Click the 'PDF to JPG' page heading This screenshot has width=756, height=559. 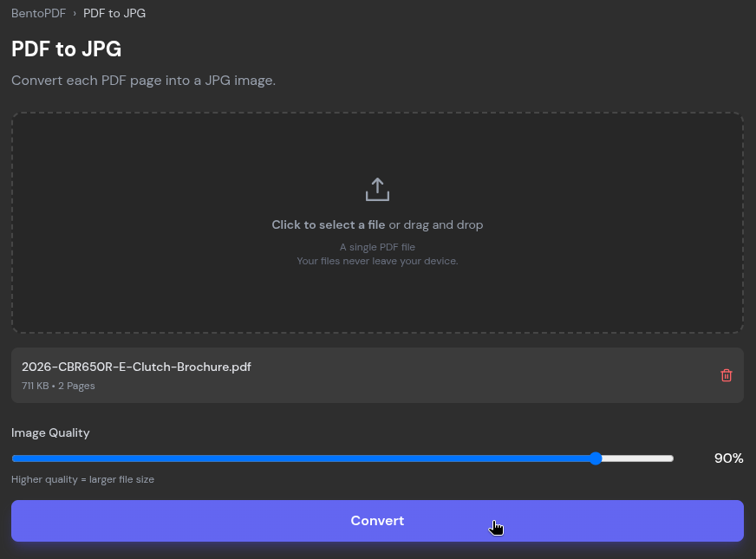coord(67,49)
